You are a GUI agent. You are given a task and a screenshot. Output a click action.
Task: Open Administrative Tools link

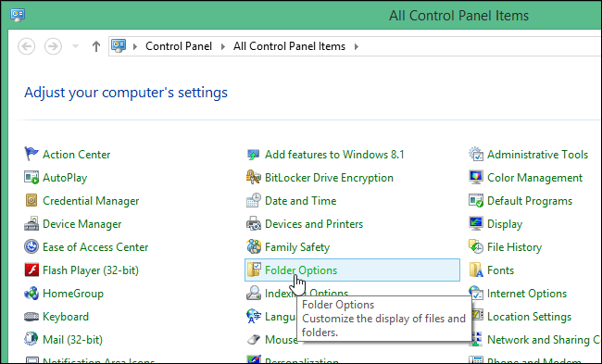click(x=537, y=155)
